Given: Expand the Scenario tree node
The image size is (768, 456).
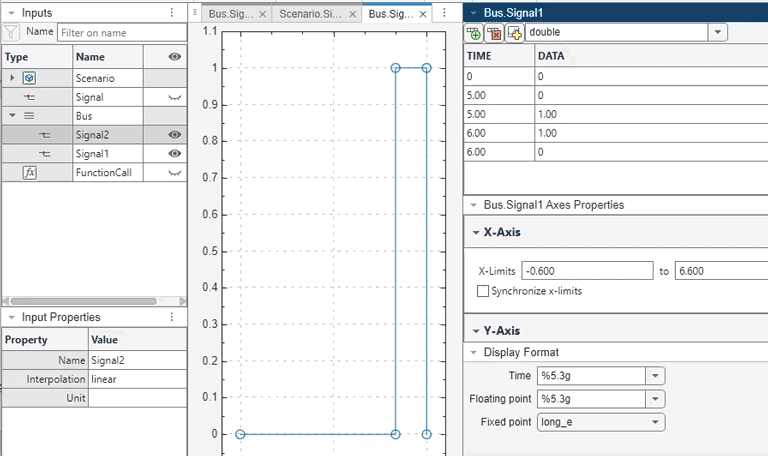Looking at the screenshot, I should coord(12,78).
